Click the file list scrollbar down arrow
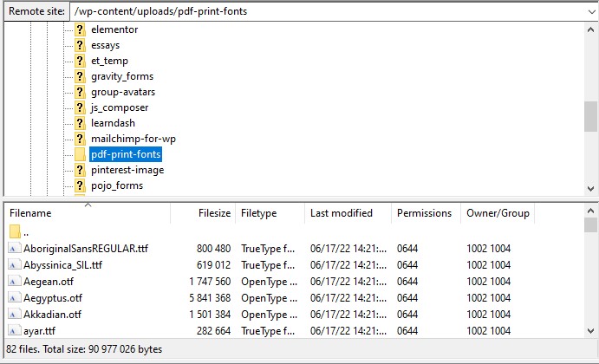This screenshot has width=599, height=364. pos(590,331)
